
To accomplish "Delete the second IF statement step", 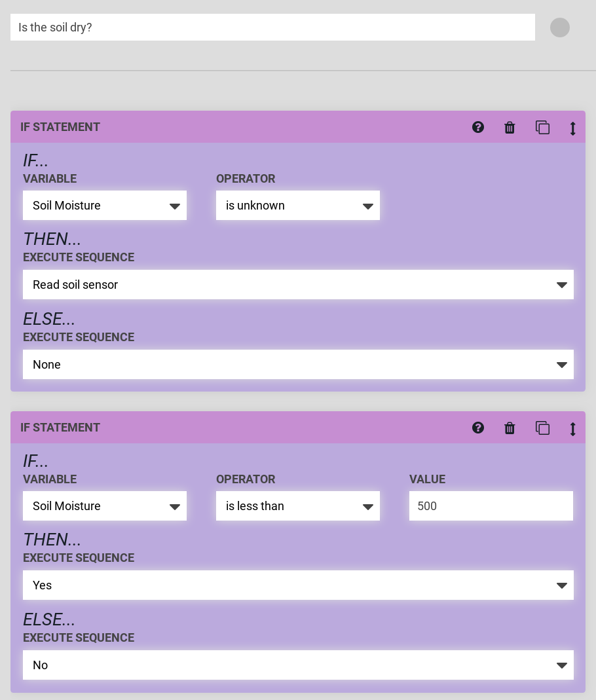I will 510,428.
